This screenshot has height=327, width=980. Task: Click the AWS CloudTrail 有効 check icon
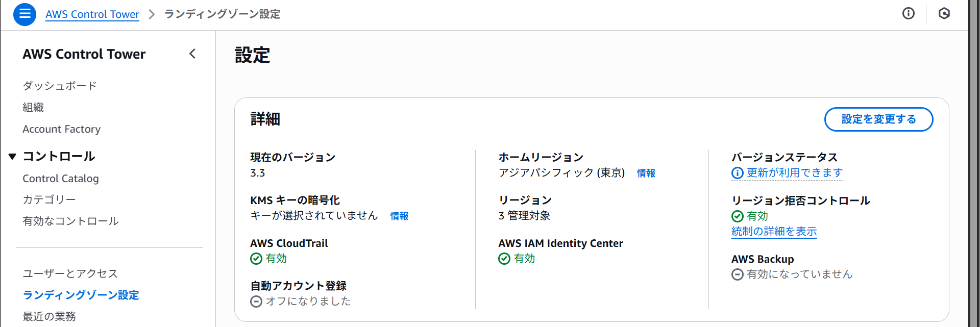pyautogui.click(x=256, y=259)
